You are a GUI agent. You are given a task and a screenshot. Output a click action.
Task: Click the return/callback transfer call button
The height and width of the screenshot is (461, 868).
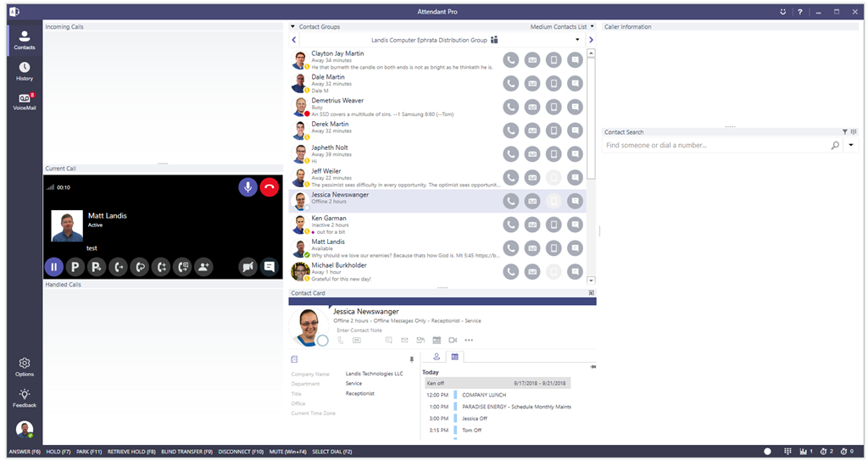pyautogui.click(x=140, y=267)
